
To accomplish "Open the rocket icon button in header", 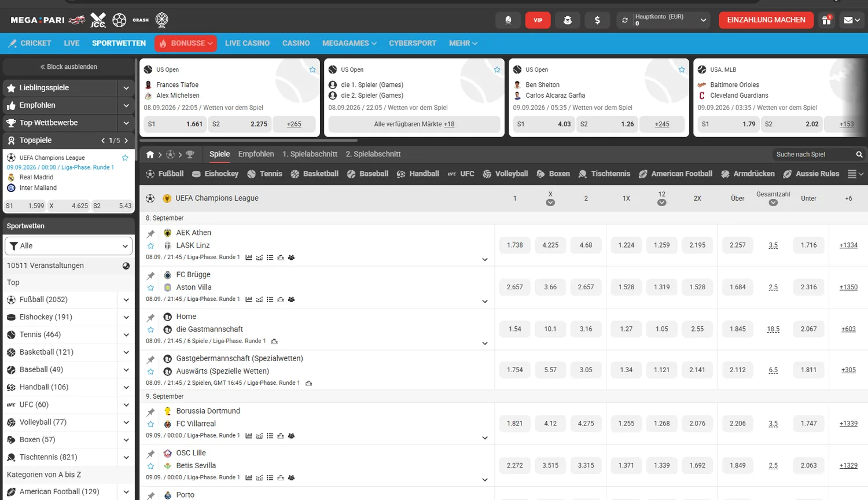I will pyautogui.click(x=508, y=20).
